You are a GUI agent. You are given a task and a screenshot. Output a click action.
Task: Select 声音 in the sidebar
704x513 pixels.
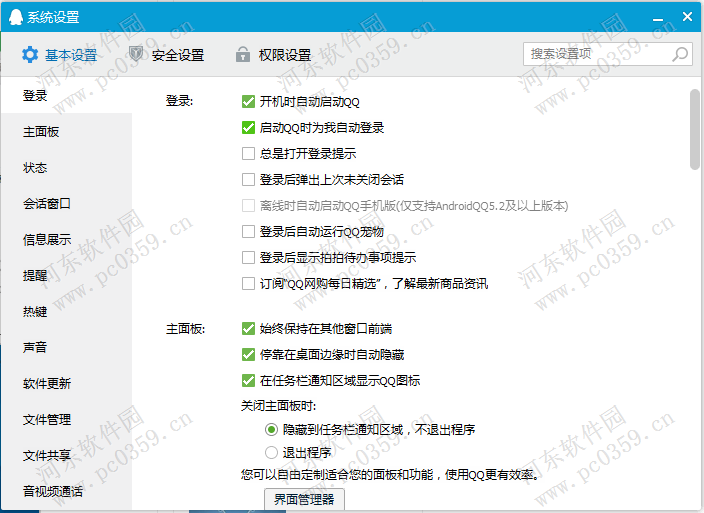[x=66, y=347]
